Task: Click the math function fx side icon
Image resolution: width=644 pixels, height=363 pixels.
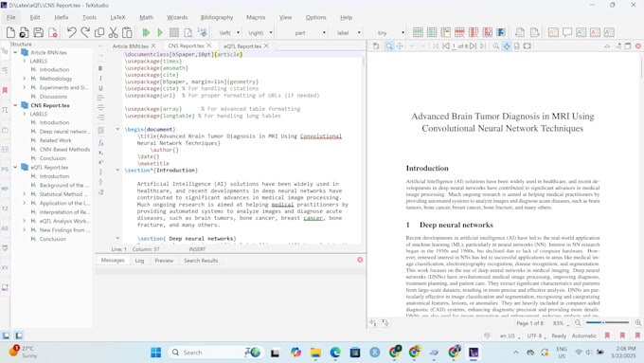Action: click(101, 143)
